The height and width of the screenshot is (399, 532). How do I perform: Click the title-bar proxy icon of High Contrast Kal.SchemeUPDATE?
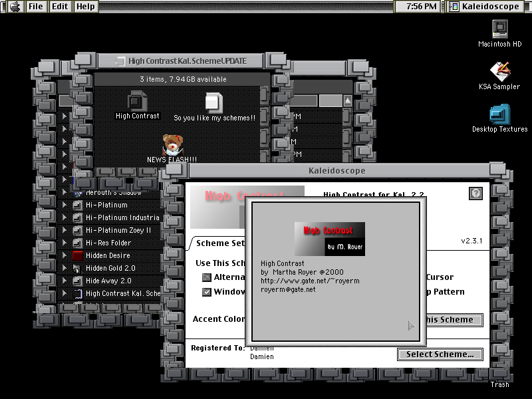[120, 61]
